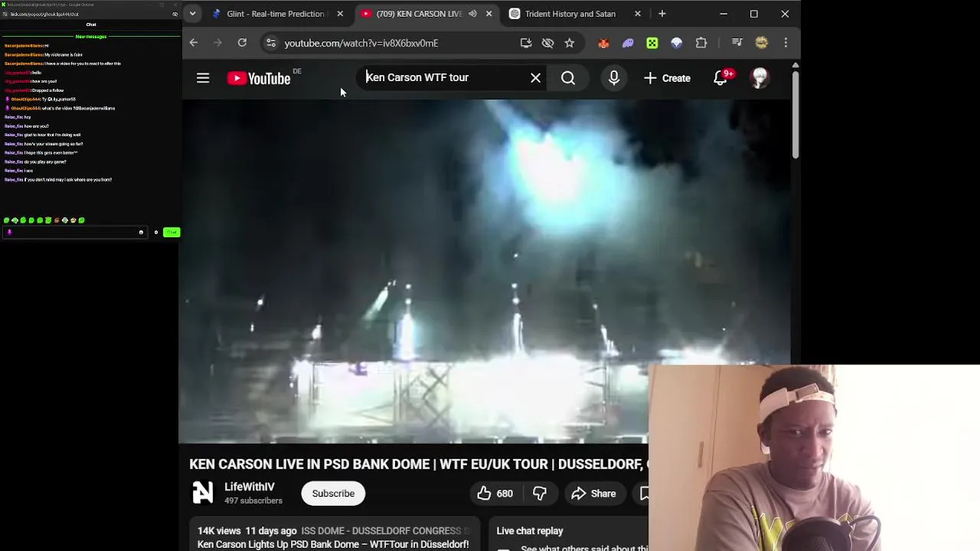
Task: Start voice search with the microphone icon
Action: point(614,78)
